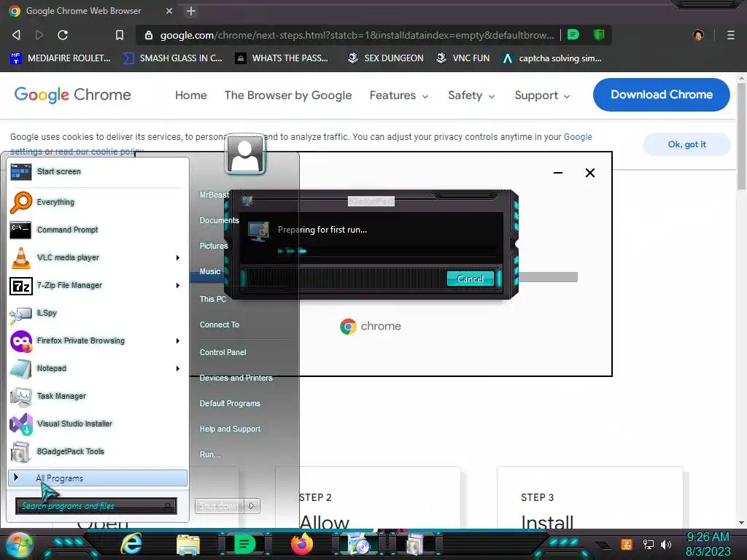Bookmark this page icon
Screen dimensions: 747x560
120,35
